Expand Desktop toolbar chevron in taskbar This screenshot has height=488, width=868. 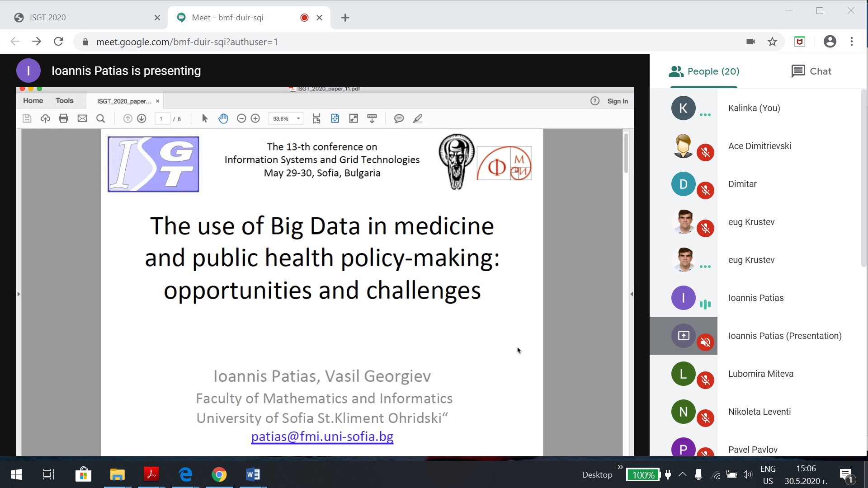coord(620,467)
